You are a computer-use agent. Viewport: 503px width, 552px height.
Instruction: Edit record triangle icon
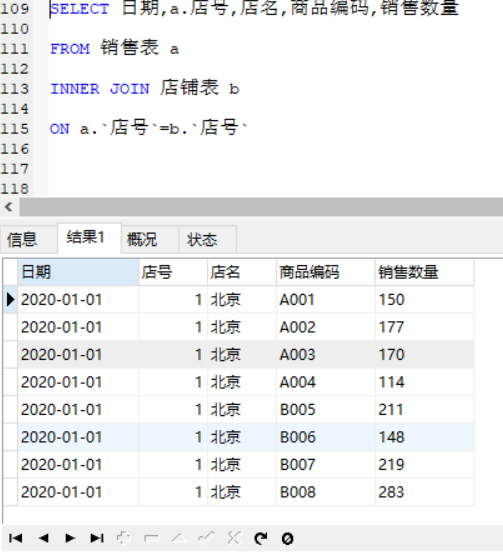[x=179, y=538]
